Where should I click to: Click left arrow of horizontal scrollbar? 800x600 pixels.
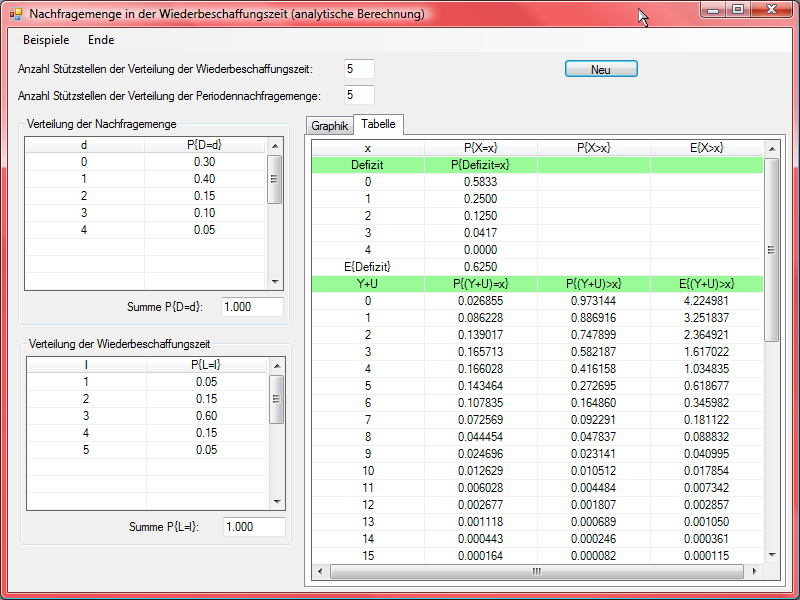click(320, 571)
